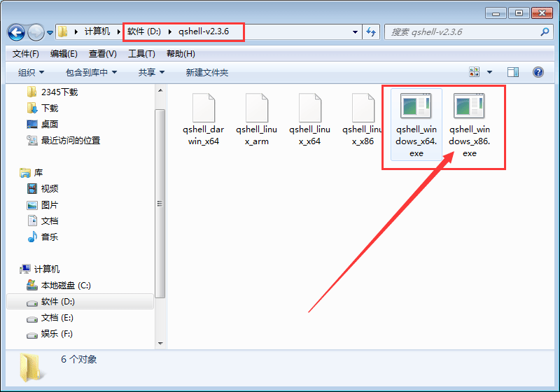Open the 查看(V) menu
The height and width of the screenshot is (392, 560).
(102, 54)
